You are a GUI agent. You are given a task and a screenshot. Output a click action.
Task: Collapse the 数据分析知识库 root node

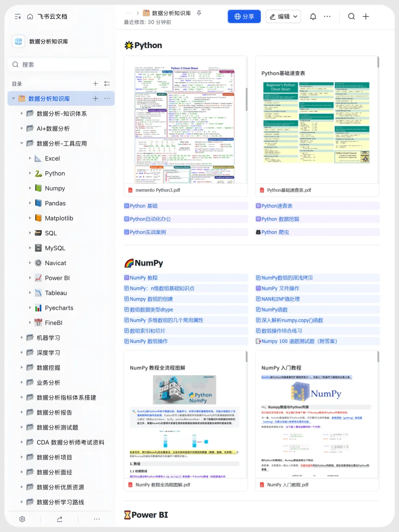coord(13,99)
